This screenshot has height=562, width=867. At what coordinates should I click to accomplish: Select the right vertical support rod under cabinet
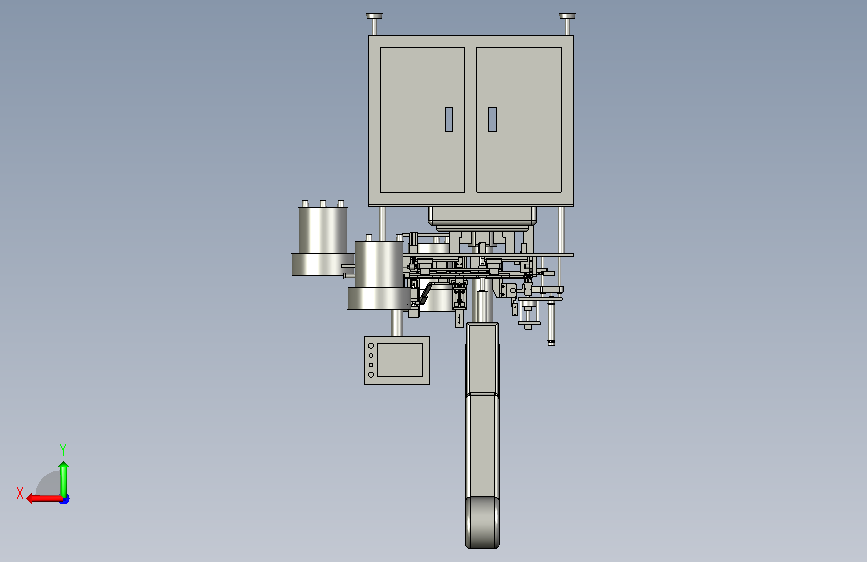[x=561, y=246]
